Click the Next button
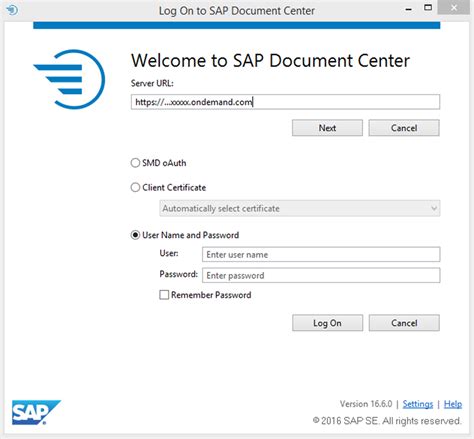The height and width of the screenshot is (439, 474). coord(327,128)
